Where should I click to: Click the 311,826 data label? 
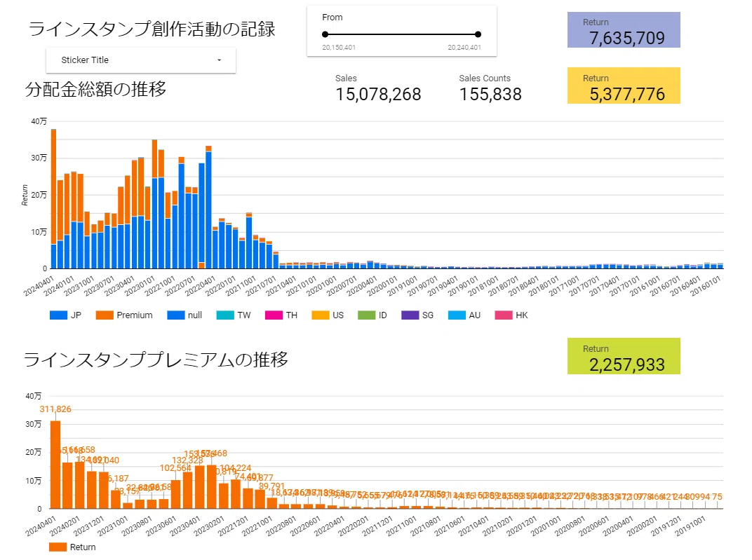(55, 409)
